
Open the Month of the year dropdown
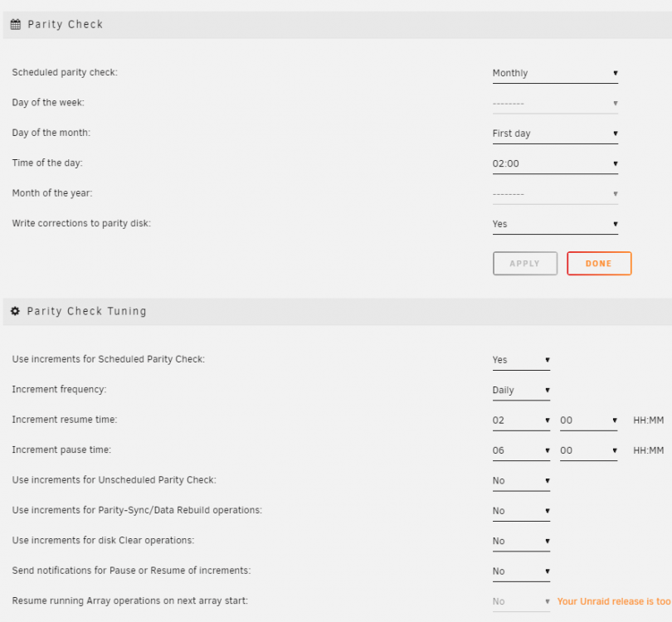[x=555, y=194]
